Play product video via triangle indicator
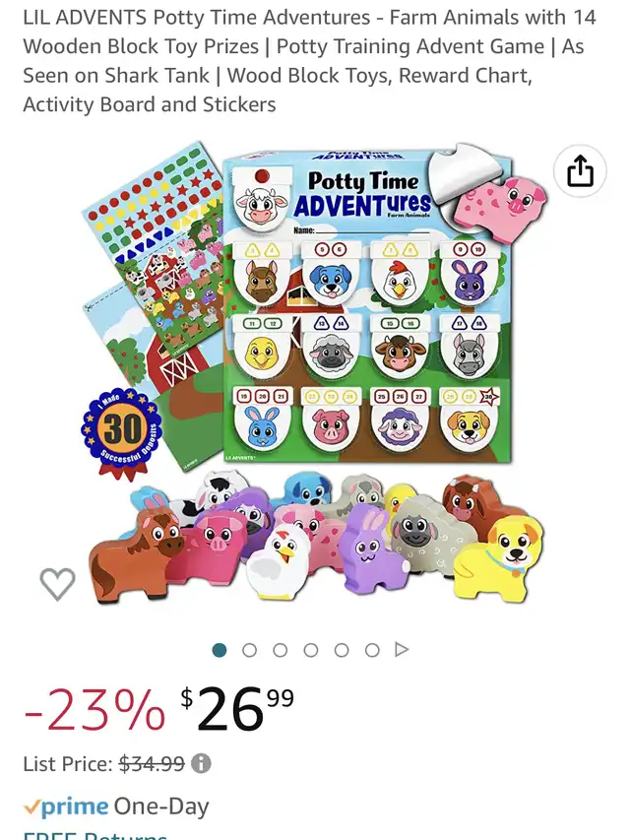The image size is (630, 840). pyautogui.click(x=402, y=649)
